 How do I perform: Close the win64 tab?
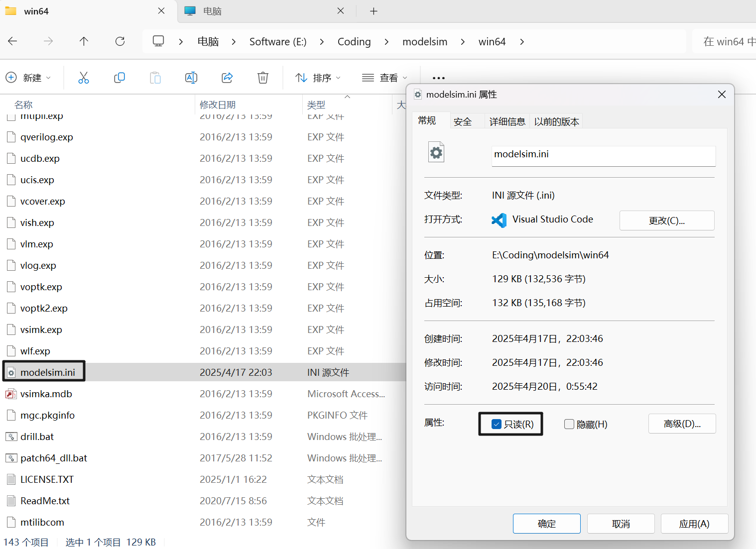click(161, 11)
